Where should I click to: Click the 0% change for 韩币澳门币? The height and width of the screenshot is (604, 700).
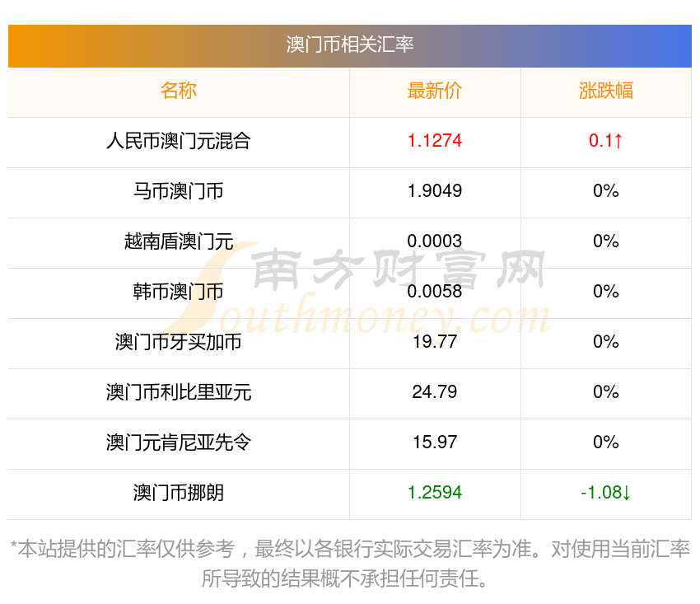click(x=606, y=292)
